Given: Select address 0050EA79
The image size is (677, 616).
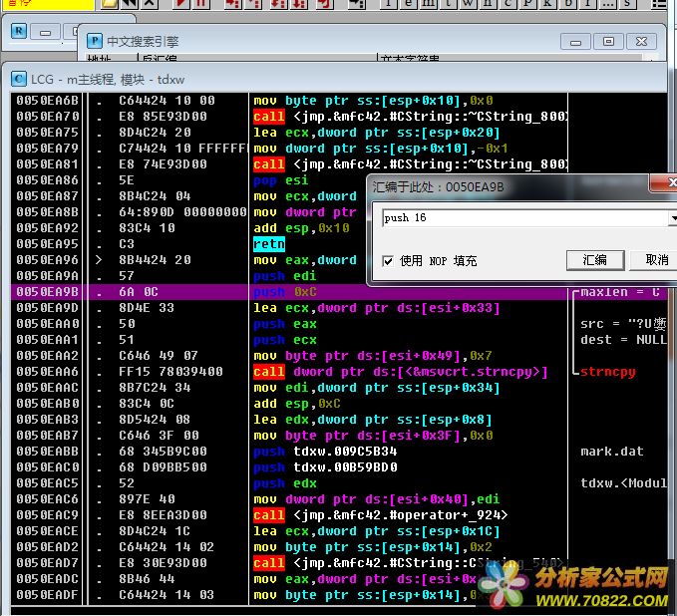Looking at the screenshot, I should [48, 149].
